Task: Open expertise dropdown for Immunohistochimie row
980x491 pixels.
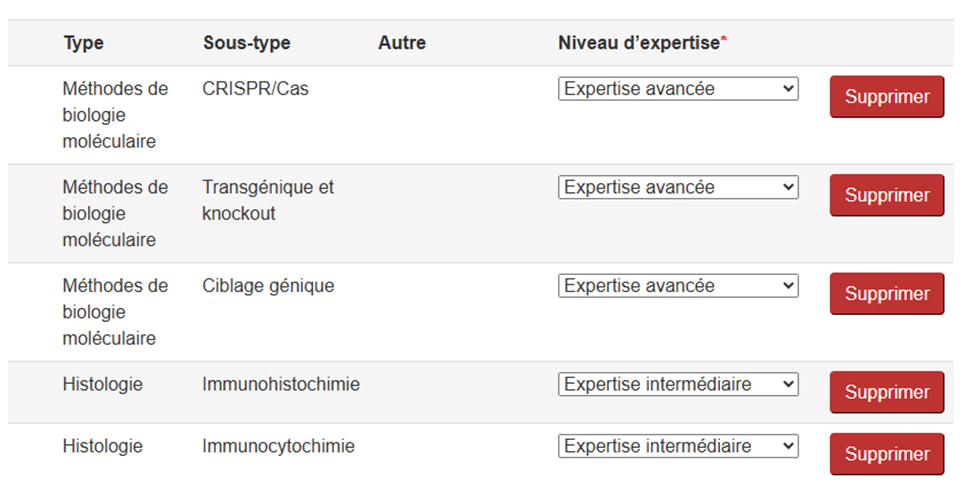Action: (x=678, y=384)
